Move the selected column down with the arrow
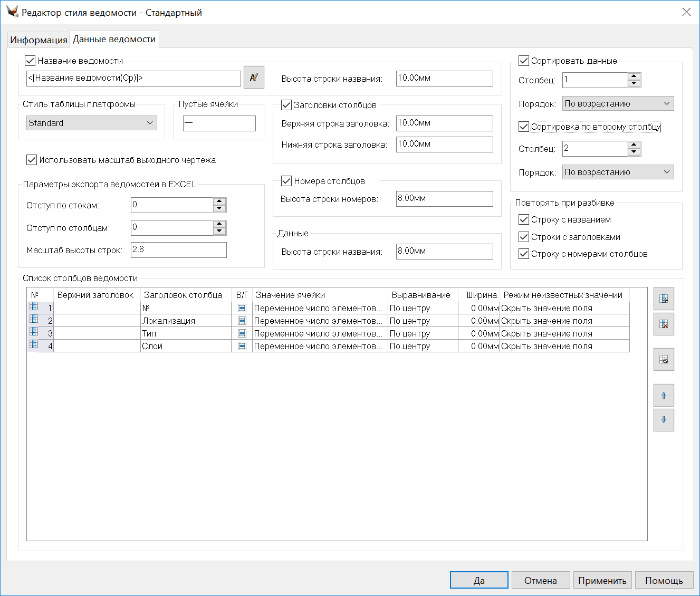This screenshot has width=700, height=596. 664,420
